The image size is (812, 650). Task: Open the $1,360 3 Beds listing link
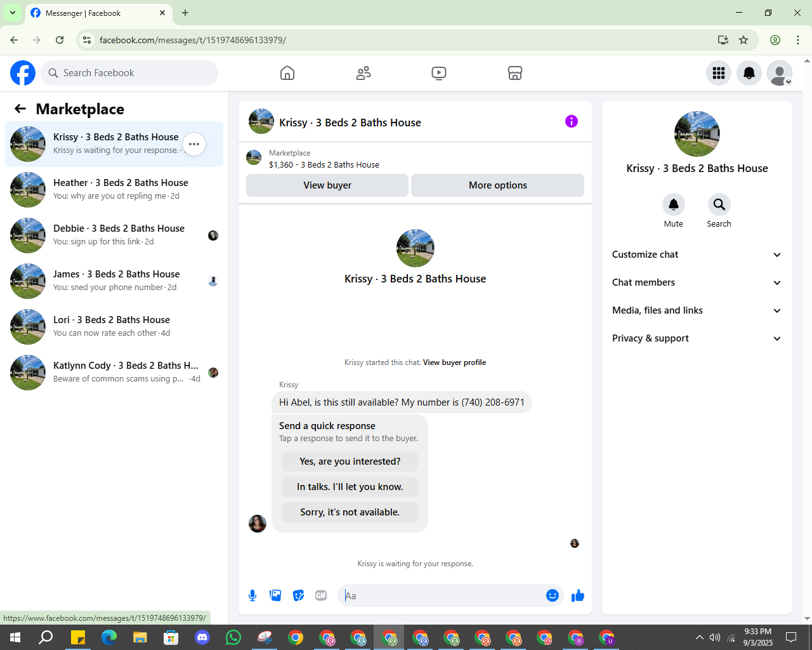pos(324,164)
